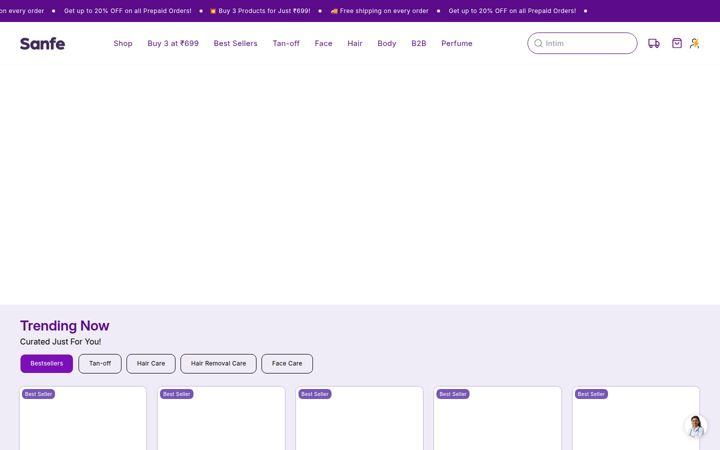The height and width of the screenshot is (450, 720).
Task: Go to Buy 3 at ₹699
Action: [x=173, y=43]
